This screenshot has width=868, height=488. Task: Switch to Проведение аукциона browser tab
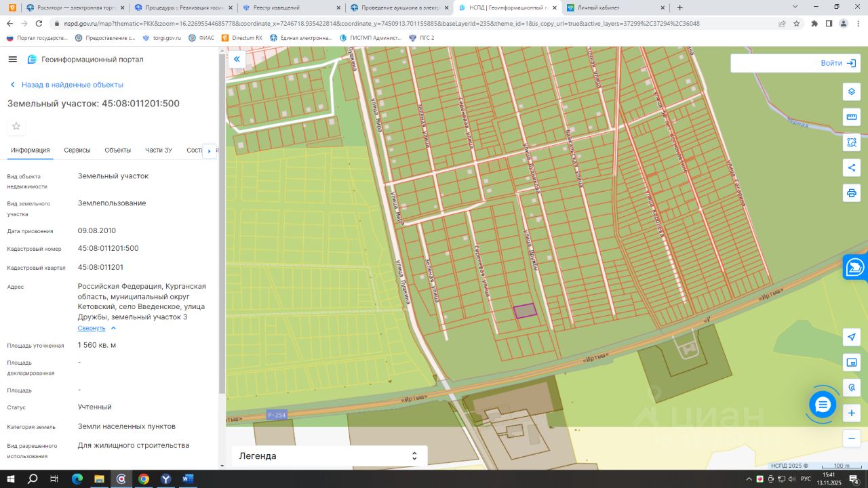[x=399, y=7]
